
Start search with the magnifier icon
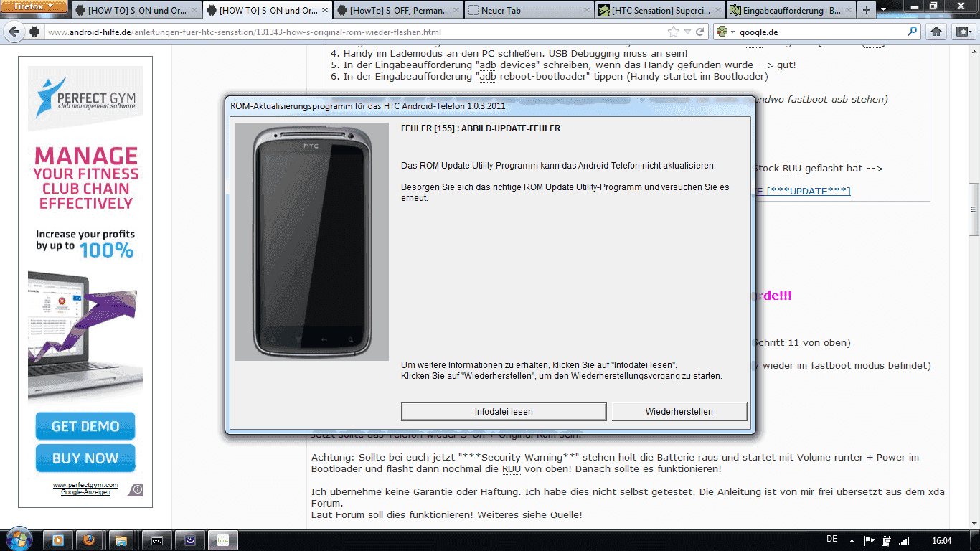click(x=913, y=32)
